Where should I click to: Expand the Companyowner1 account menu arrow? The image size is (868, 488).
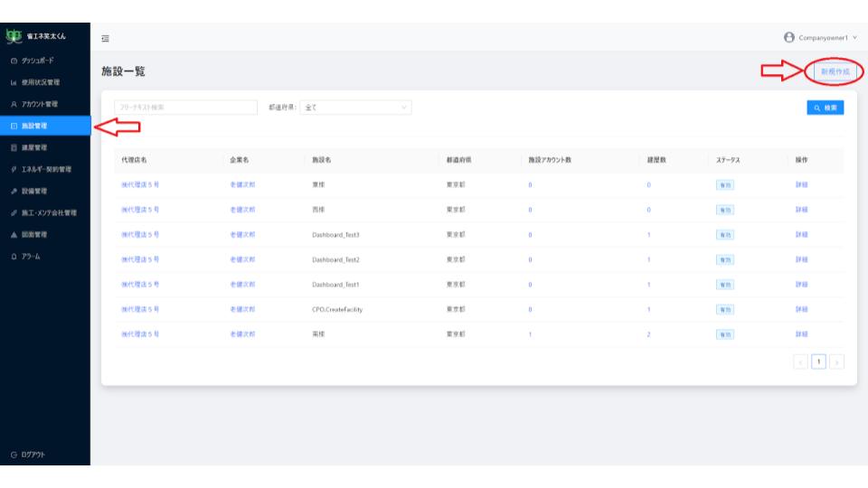tap(854, 38)
